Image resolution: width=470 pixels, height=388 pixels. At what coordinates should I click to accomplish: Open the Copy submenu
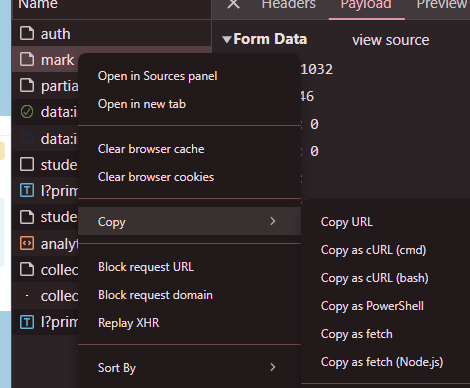[189, 221]
